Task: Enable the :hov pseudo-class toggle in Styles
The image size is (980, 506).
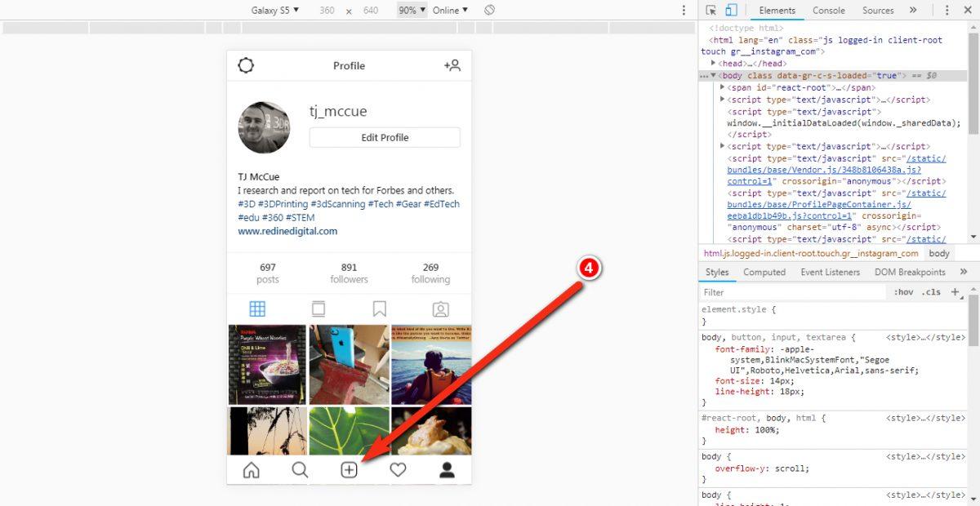Action: (x=902, y=291)
